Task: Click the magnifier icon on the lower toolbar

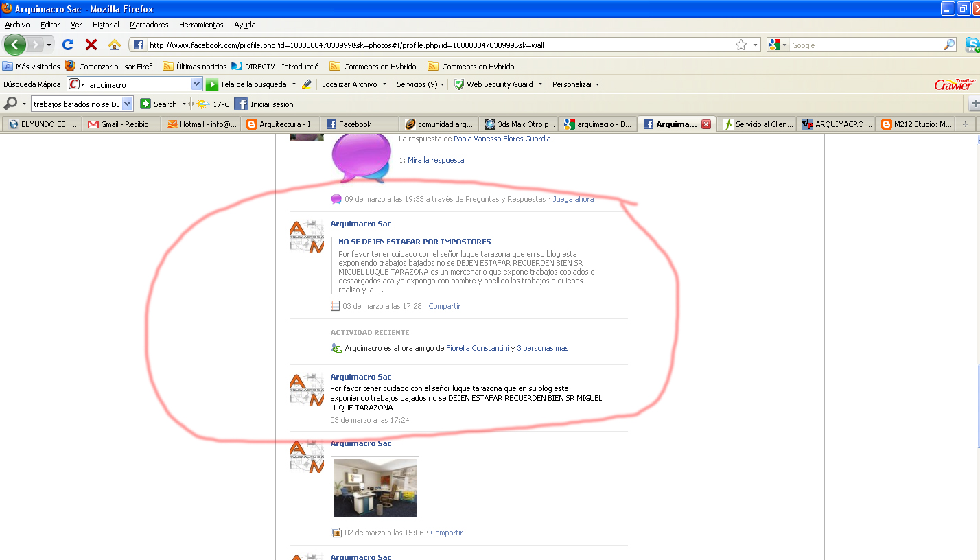Action: [10, 104]
